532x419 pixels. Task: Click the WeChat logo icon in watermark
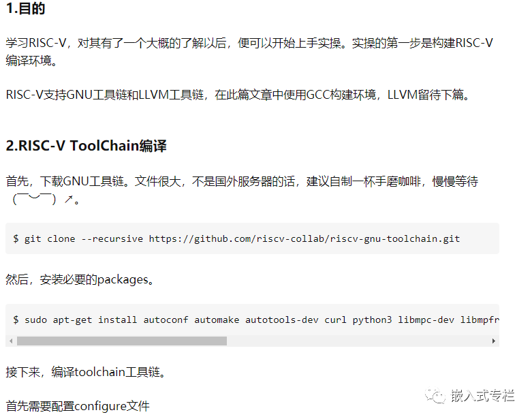(x=435, y=396)
